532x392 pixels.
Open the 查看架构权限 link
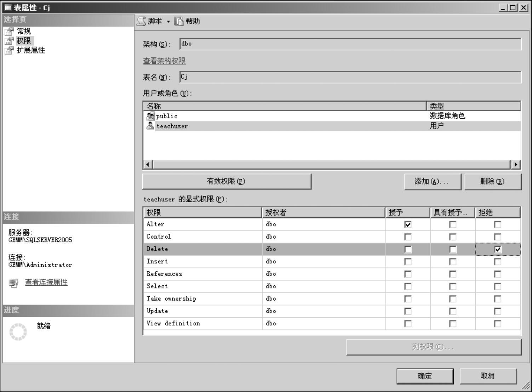[x=164, y=61]
